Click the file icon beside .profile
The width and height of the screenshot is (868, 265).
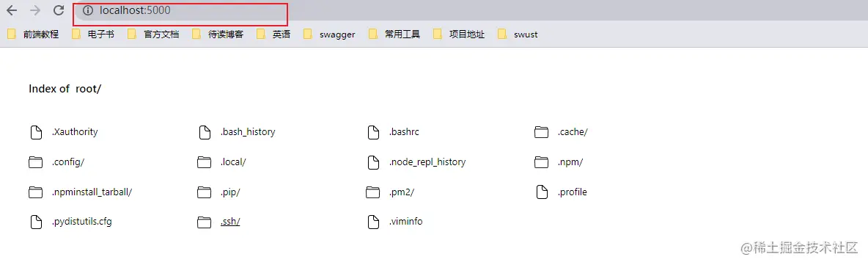pyautogui.click(x=542, y=192)
